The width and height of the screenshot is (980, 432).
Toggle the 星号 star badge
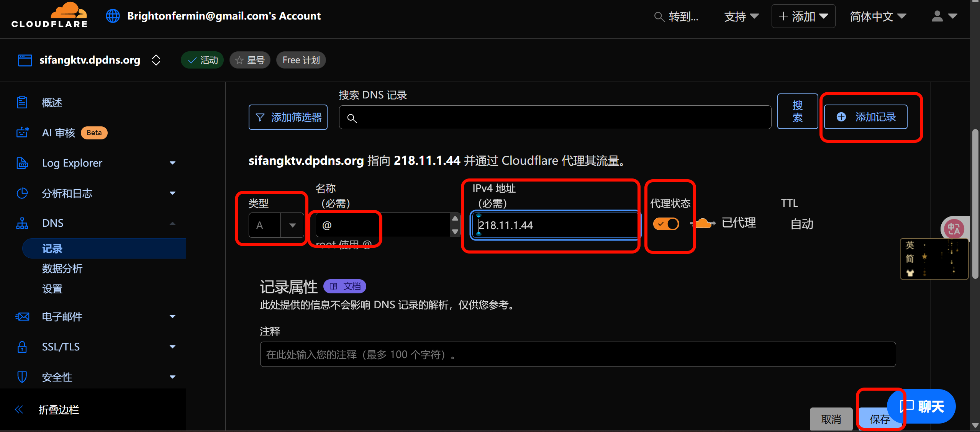(x=250, y=60)
